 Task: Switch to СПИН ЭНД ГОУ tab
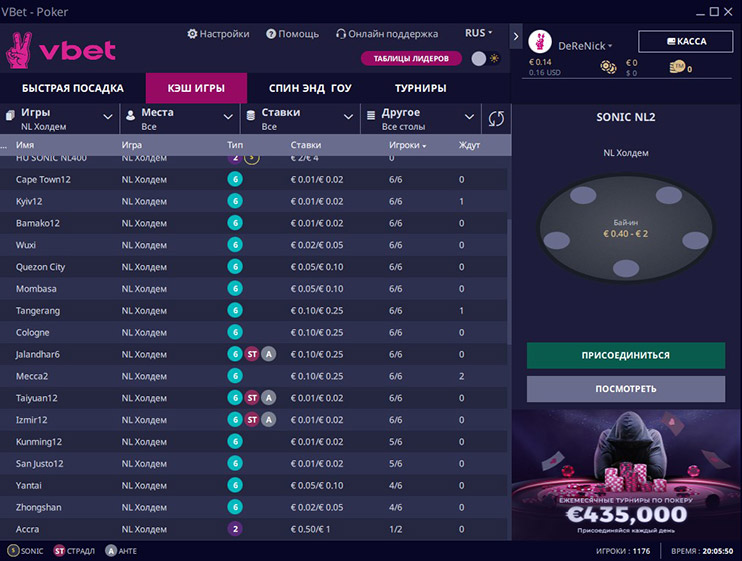pyautogui.click(x=310, y=88)
